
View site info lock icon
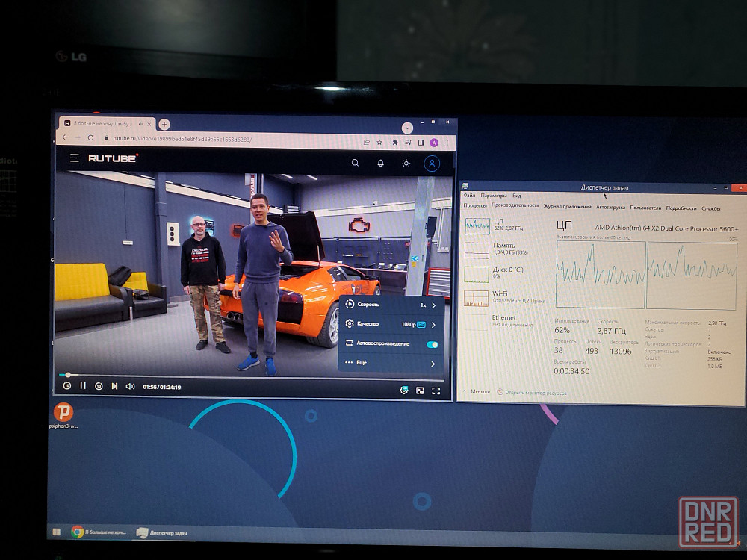(106, 138)
